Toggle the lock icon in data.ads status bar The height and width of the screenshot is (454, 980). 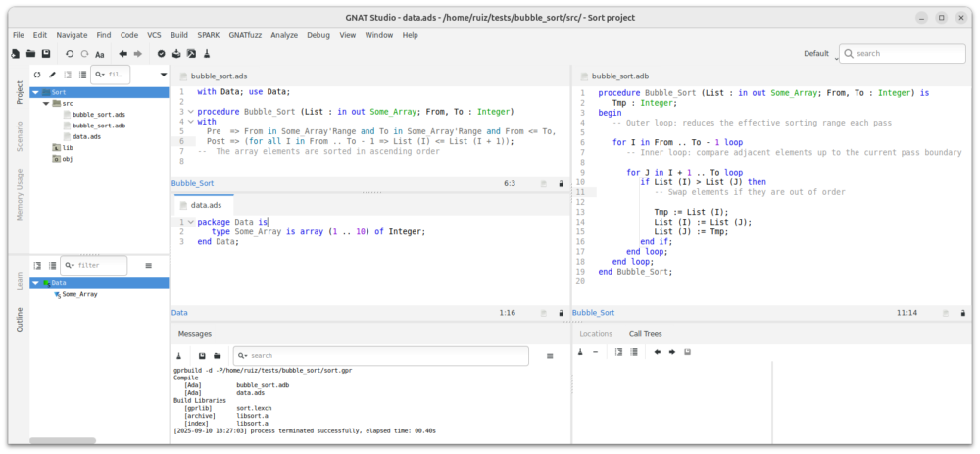(x=561, y=313)
